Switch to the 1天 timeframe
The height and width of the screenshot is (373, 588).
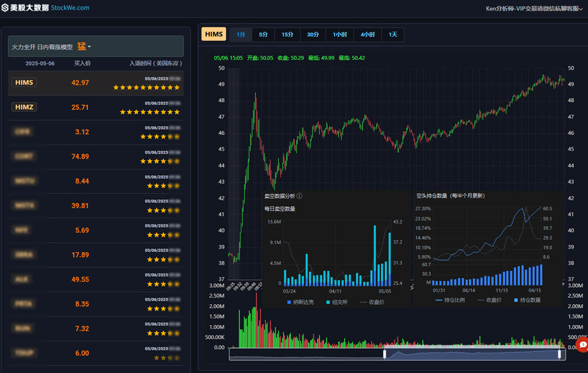[393, 35]
